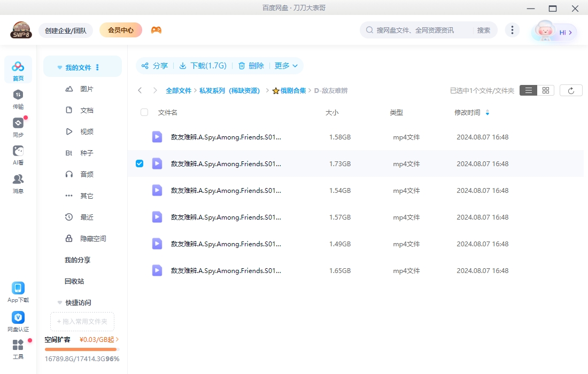Collapse the 我的文件 tree section
Image resolution: width=588 pixels, height=374 pixels.
59,67
